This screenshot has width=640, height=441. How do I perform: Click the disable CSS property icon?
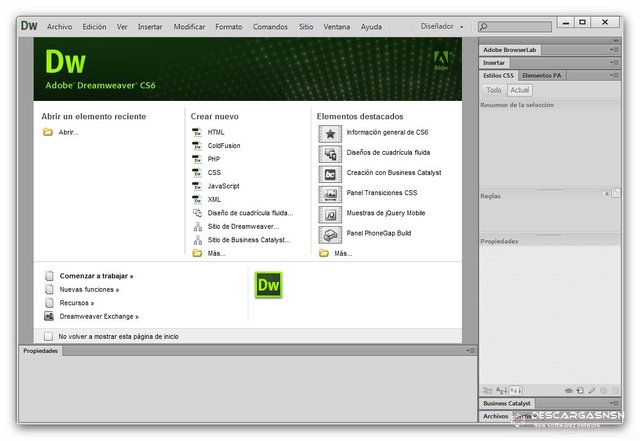[x=604, y=391]
